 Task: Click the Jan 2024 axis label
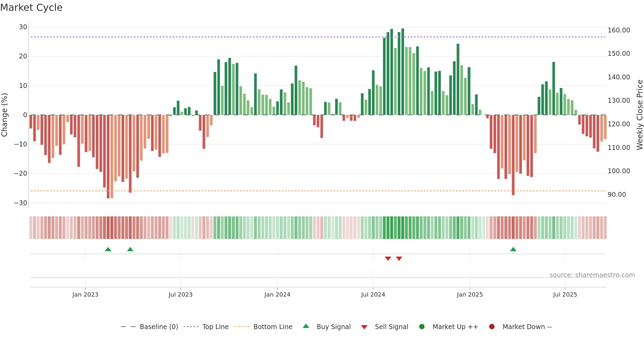277,294
